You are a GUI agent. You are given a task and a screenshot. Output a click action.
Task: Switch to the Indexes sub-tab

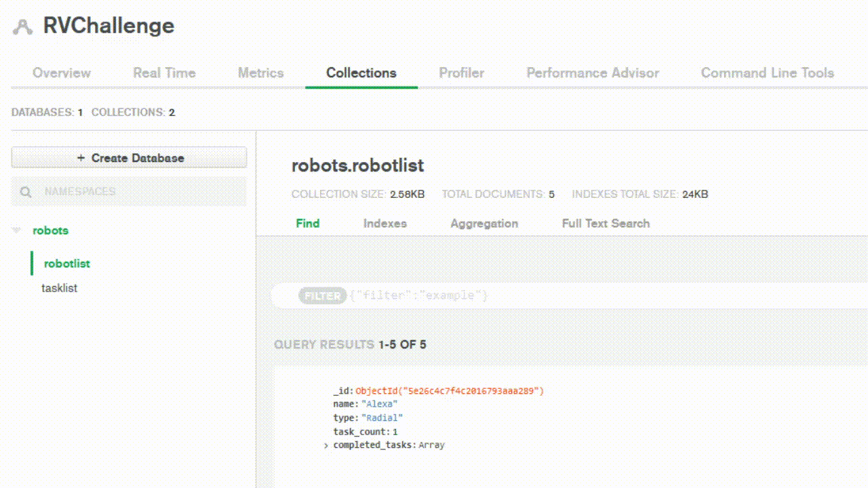point(385,223)
